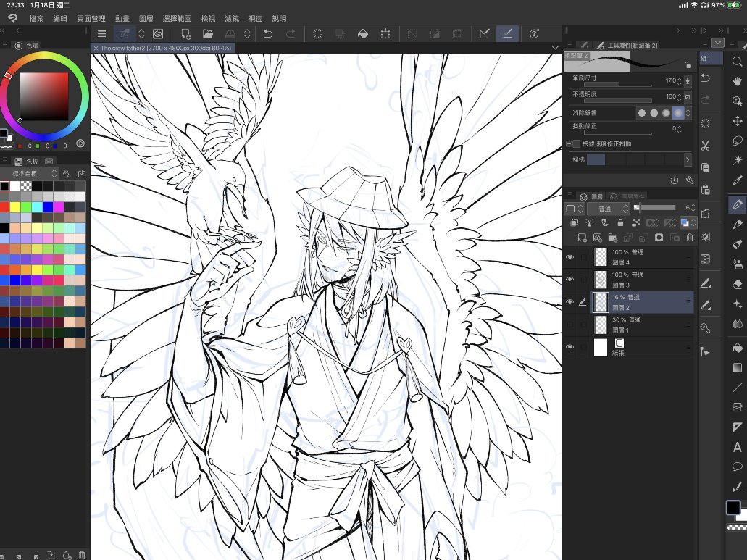Select the Auto select magic wand tool
Viewport: 747px width, 560px height.
[x=737, y=161]
